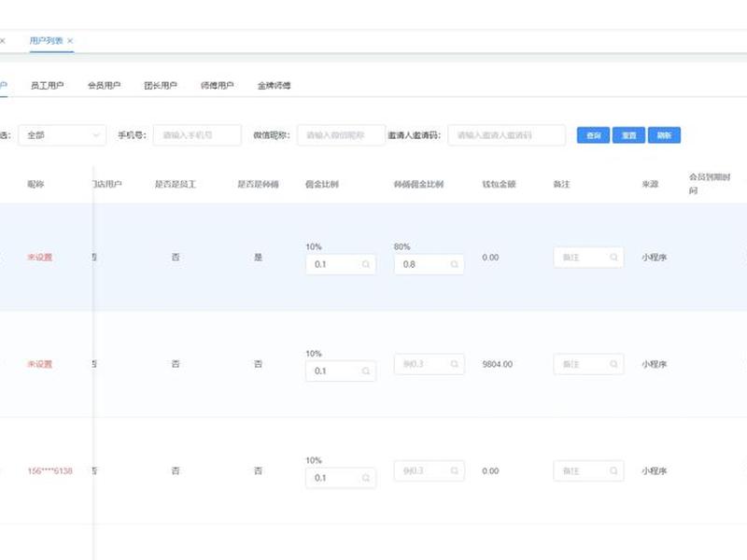
Task: Click the 会员到期时间 column header
Action: pyautogui.click(x=710, y=184)
